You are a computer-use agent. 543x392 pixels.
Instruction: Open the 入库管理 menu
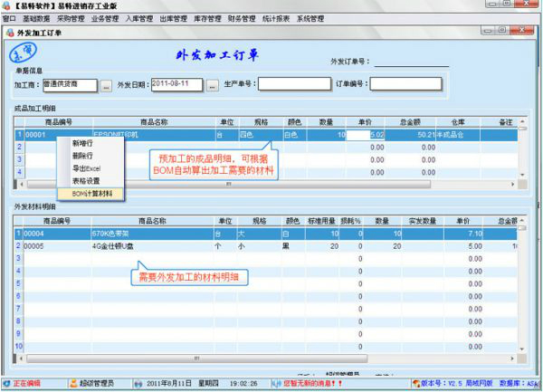point(139,19)
